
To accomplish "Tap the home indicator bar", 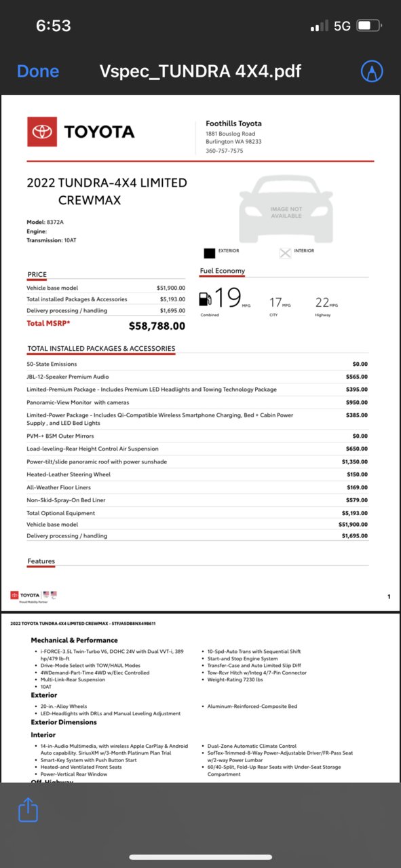I will tap(200, 857).
